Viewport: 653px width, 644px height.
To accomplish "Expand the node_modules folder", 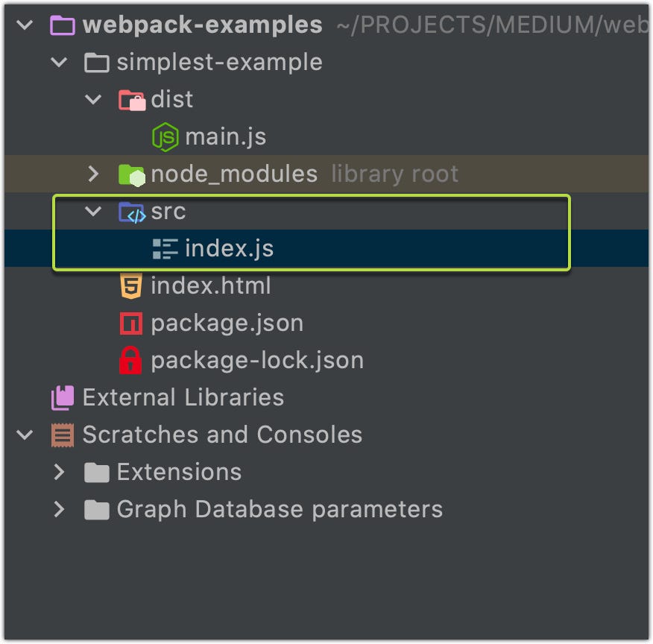I will click(x=95, y=174).
